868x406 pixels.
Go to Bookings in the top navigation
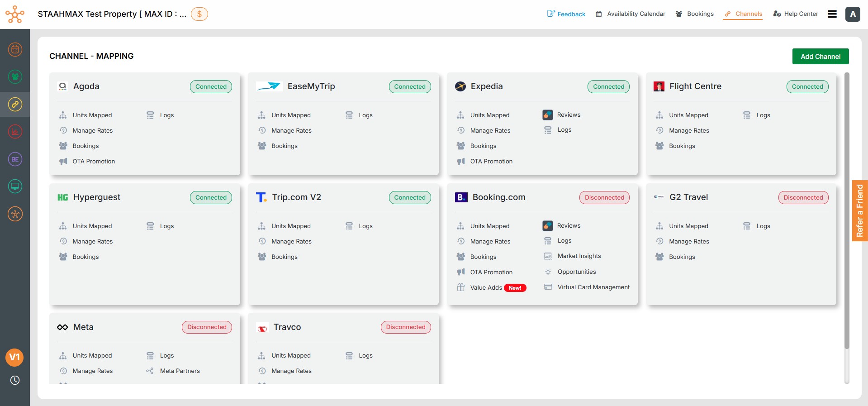pos(695,14)
